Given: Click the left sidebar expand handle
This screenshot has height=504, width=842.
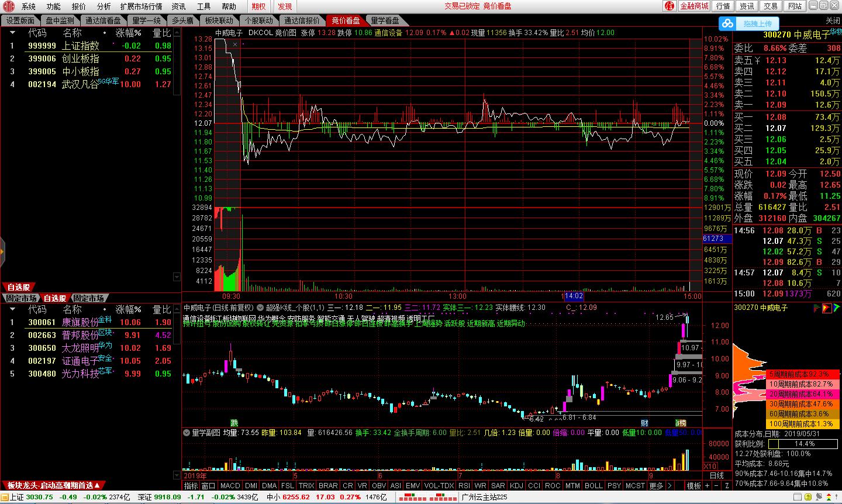Looking at the screenshot, I should (x=2, y=252).
